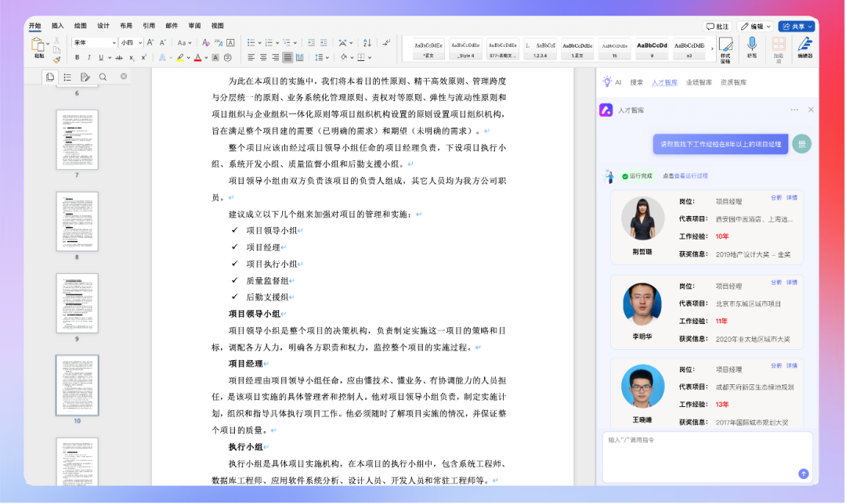This screenshot has width=846, height=504.
Task: Click the Character Border boxed-A icon
Action: click(230, 42)
